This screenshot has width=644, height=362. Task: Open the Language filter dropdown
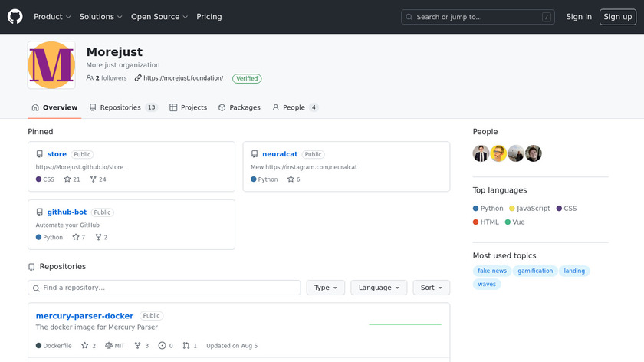(x=379, y=288)
